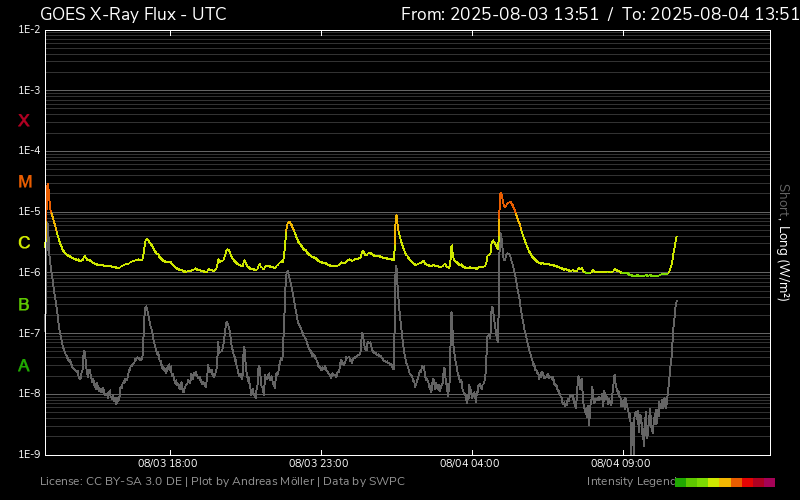Click the 1E-9 y-axis value

[29, 454]
